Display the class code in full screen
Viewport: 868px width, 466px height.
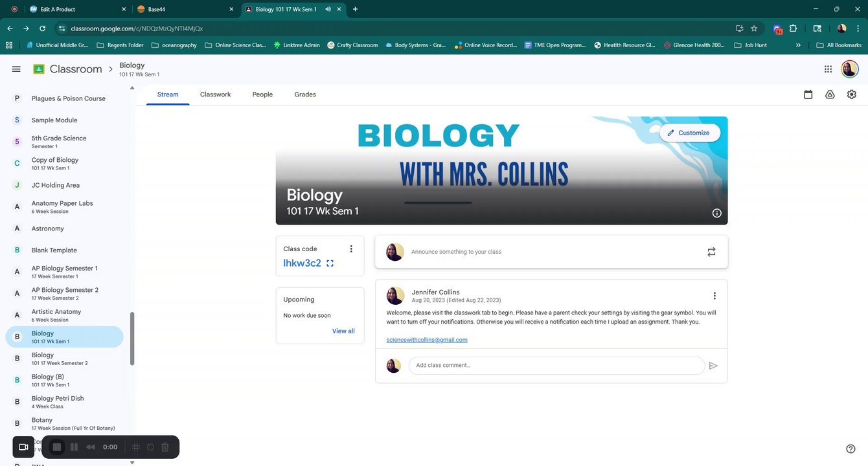pos(330,263)
